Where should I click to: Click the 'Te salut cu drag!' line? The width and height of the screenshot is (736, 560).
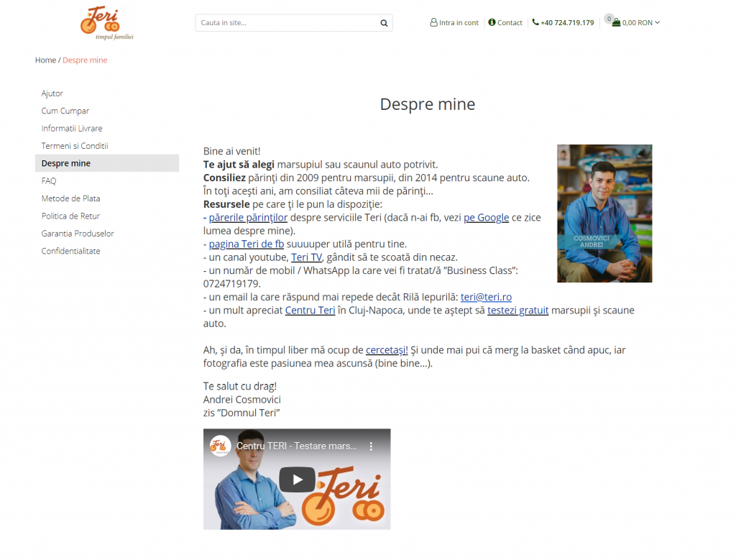240,386
